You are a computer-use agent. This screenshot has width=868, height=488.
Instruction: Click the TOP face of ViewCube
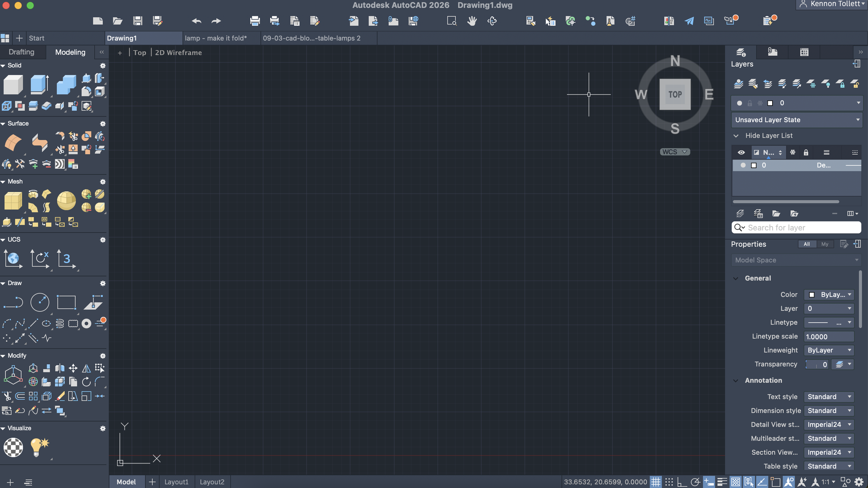[x=675, y=94]
